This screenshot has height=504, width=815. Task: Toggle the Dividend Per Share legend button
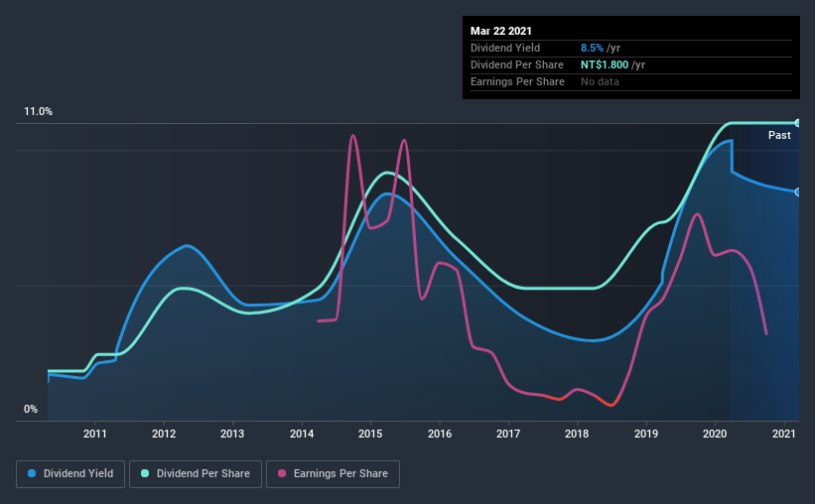click(x=196, y=474)
